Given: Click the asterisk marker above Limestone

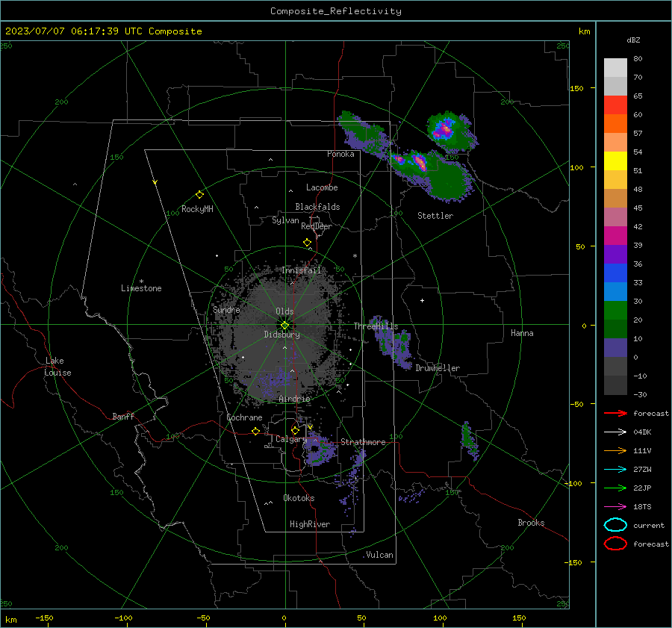Looking at the screenshot, I should 141,282.
